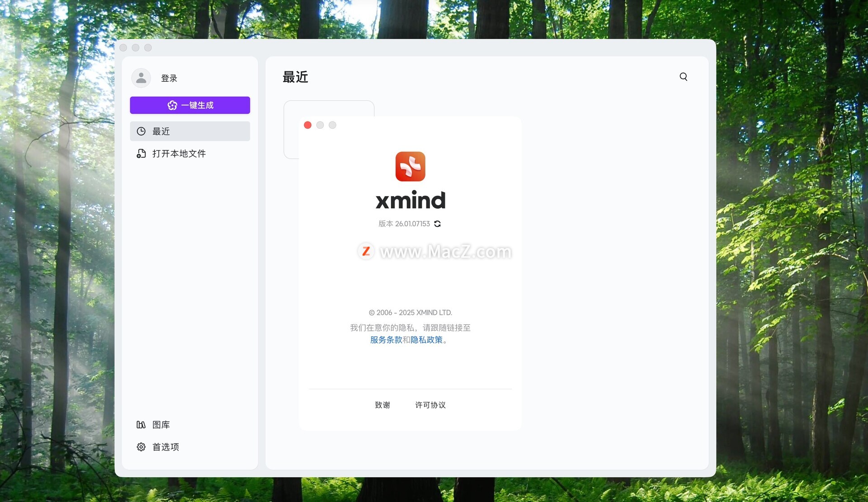Click About dialog's gray zoom button
868x502 pixels.
point(332,125)
